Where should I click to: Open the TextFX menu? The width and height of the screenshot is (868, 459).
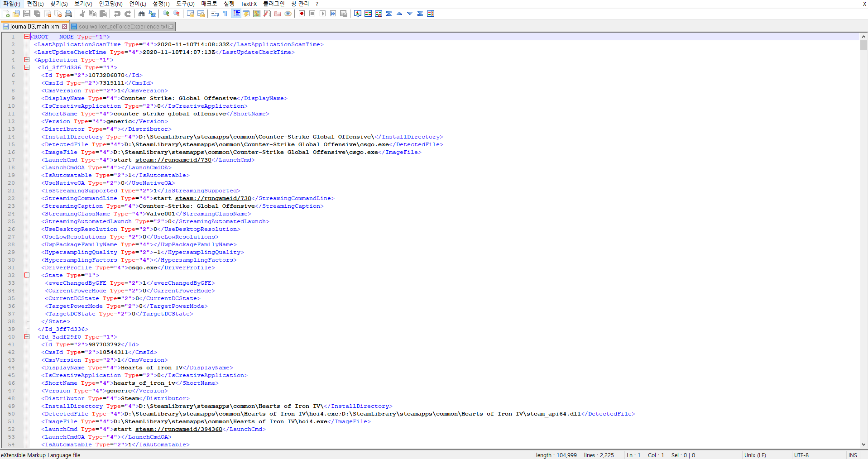249,4
